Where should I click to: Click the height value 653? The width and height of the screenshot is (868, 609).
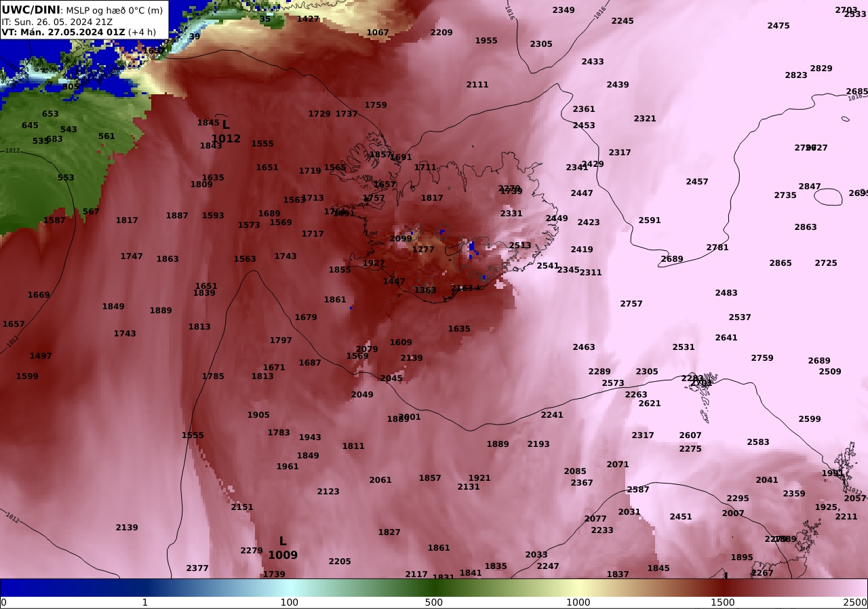tap(50, 114)
